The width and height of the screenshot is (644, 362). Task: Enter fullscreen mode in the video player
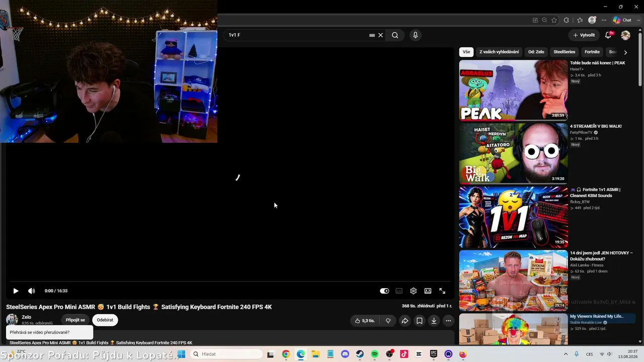click(x=442, y=291)
